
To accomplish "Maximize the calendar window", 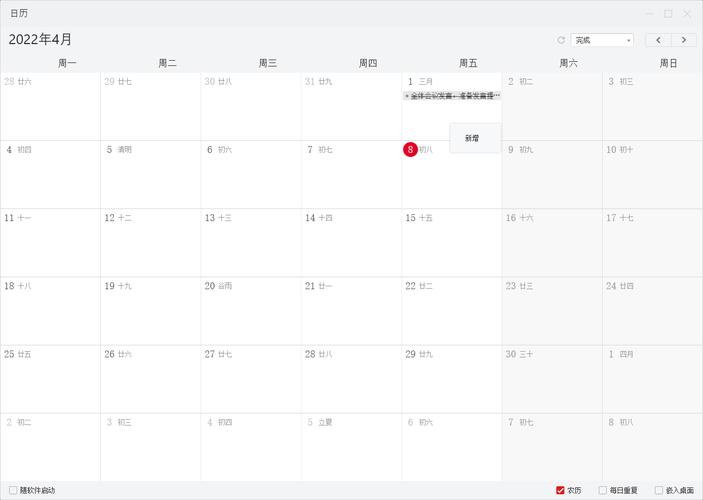I will coord(668,13).
